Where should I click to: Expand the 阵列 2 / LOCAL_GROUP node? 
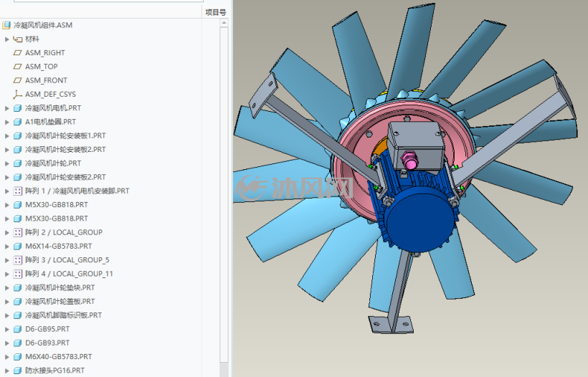[x=6, y=232]
